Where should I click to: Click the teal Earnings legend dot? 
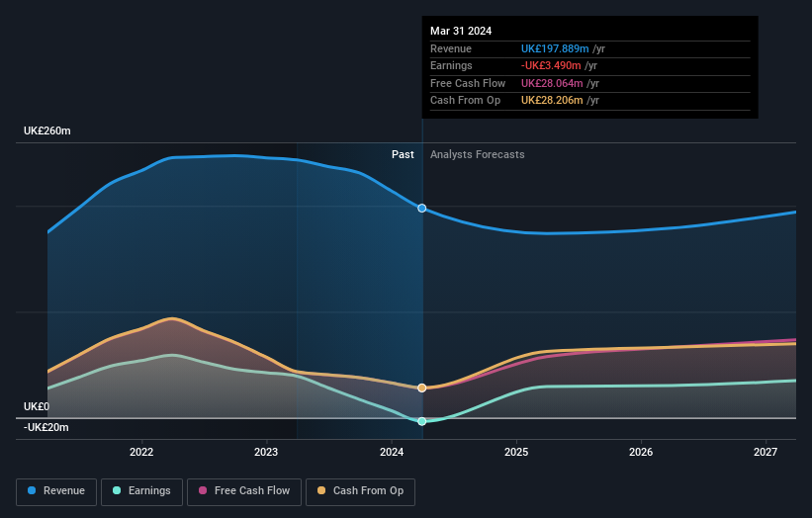(117, 490)
